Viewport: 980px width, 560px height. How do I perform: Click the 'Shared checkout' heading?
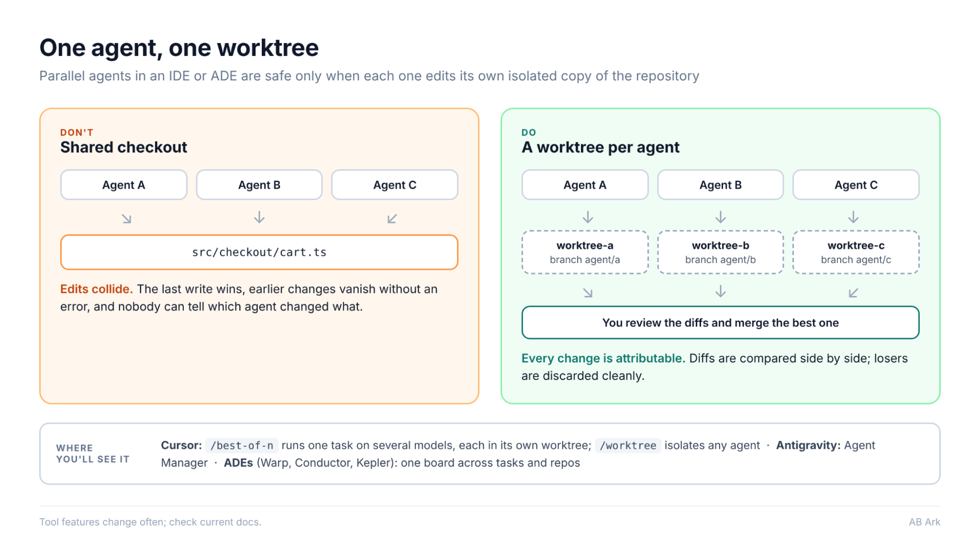124,147
